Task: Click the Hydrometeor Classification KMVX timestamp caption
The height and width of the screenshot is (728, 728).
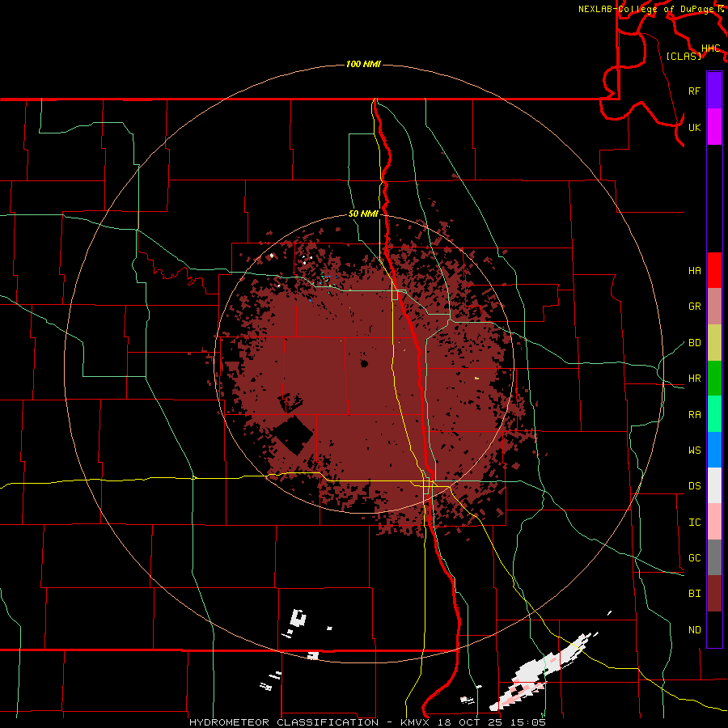Action: pos(367,722)
